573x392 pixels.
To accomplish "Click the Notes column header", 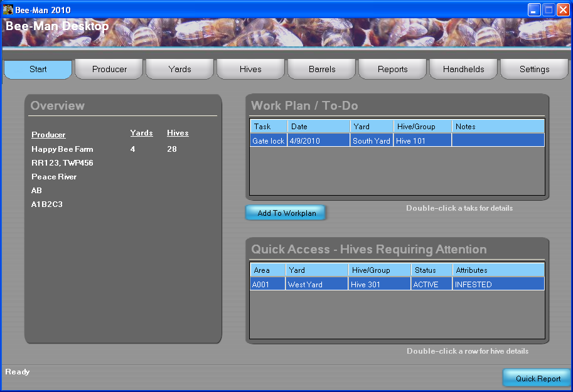I will point(498,127).
